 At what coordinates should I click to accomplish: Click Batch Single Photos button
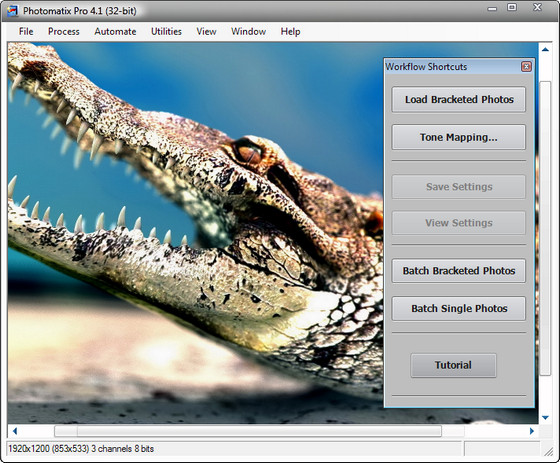[x=459, y=308]
